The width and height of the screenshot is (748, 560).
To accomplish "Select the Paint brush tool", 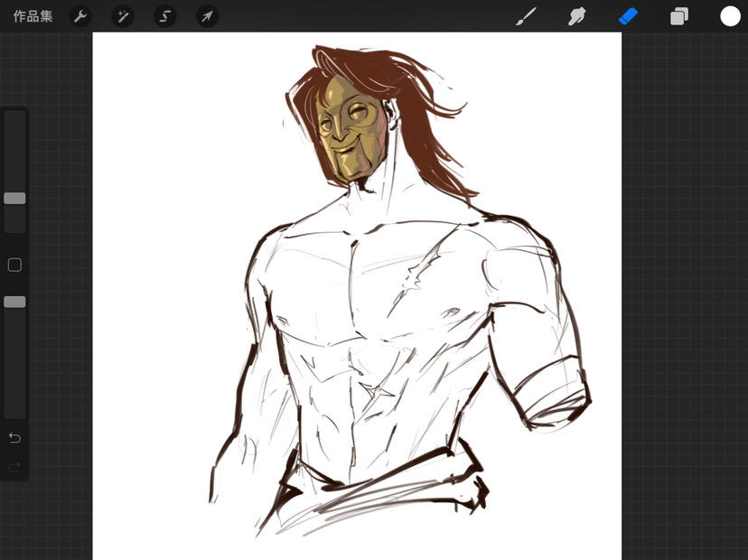I will click(525, 16).
